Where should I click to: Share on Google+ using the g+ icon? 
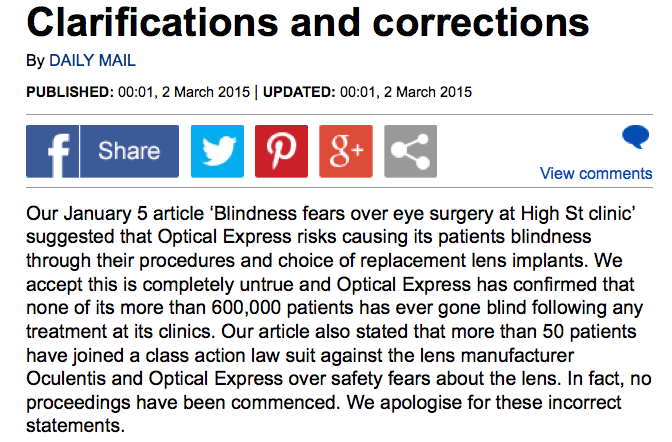(346, 151)
